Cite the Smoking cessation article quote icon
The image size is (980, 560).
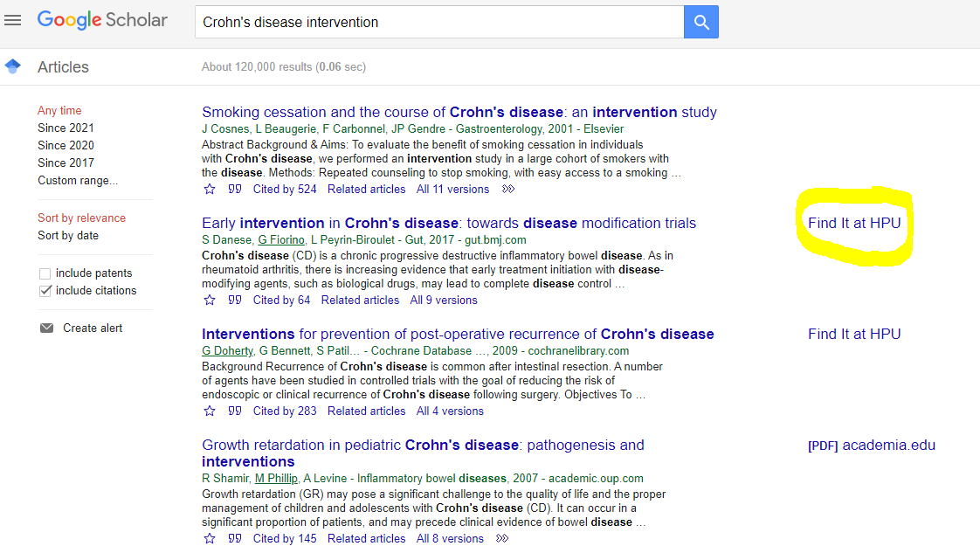pyautogui.click(x=235, y=189)
